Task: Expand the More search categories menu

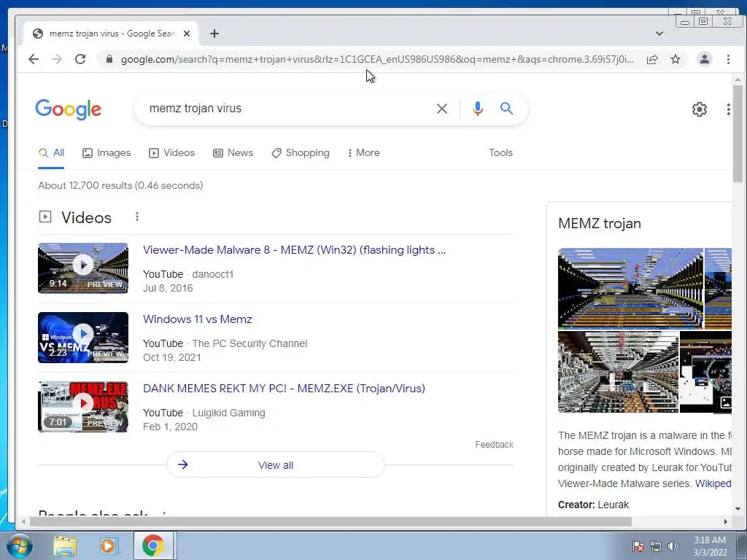Action: click(x=363, y=153)
